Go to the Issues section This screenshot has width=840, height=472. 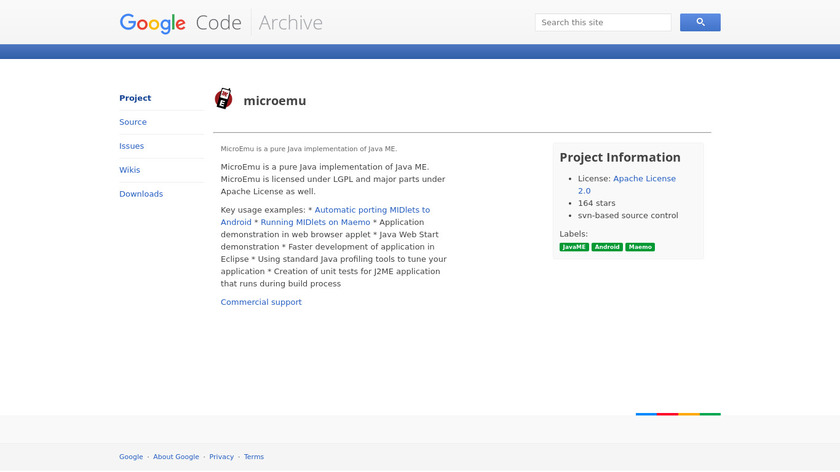point(132,146)
